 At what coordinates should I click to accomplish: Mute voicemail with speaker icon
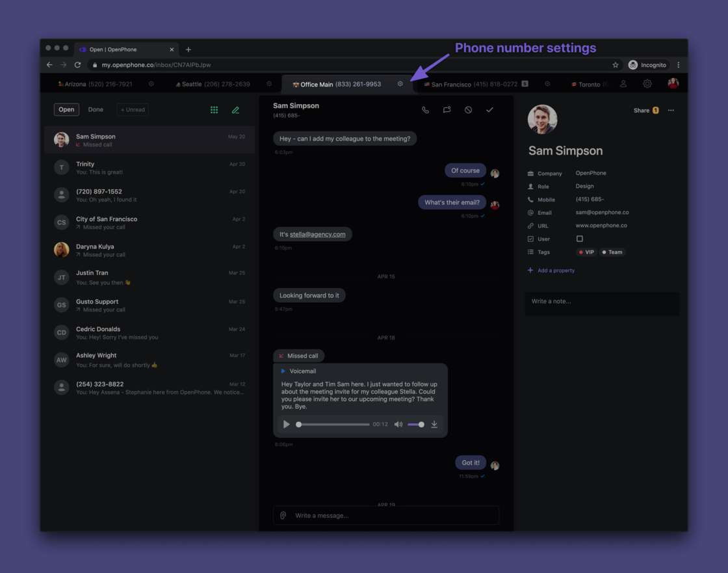point(398,424)
